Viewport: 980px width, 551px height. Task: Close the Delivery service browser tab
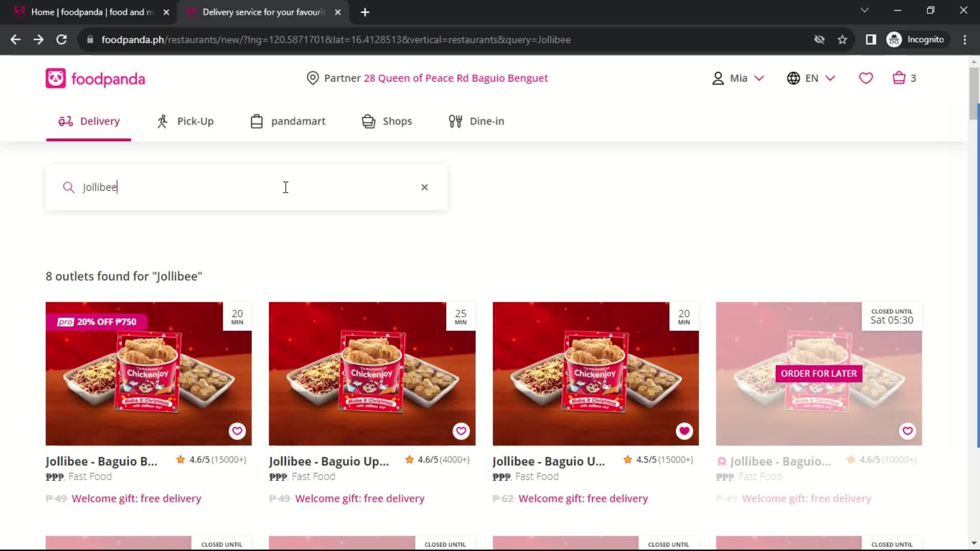(x=337, y=12)
